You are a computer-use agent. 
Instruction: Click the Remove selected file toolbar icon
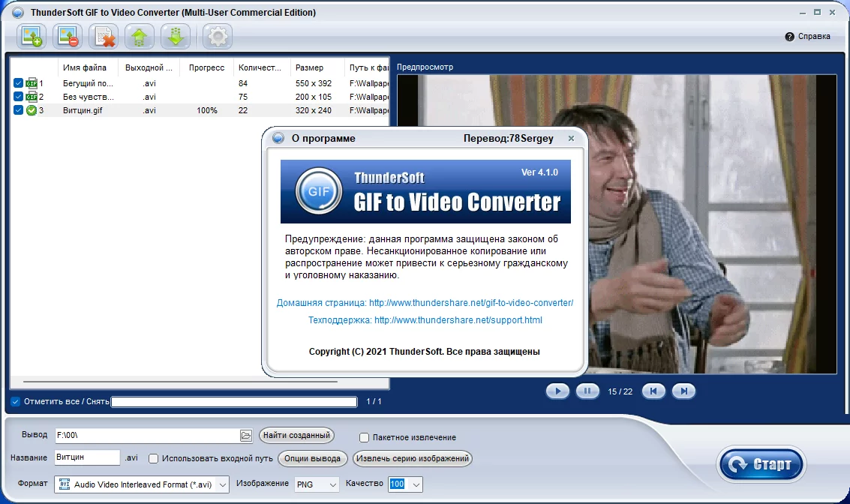68,37
